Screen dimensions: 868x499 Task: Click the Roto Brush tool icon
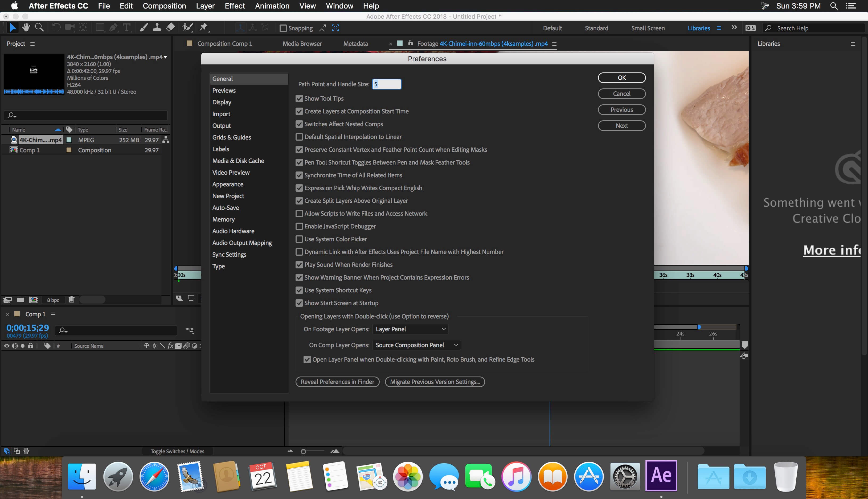(x=187, y=27)
